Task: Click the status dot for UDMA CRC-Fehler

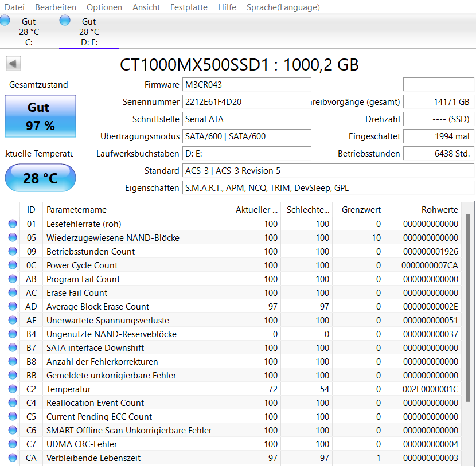Action: pyautogui.click(x=13, y=444)
